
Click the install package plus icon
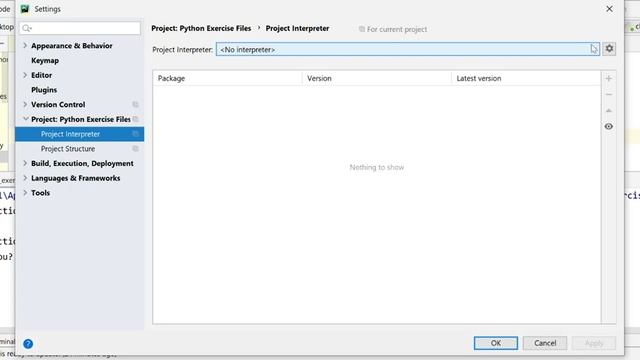pyautogui.click(x=609, y=78)
